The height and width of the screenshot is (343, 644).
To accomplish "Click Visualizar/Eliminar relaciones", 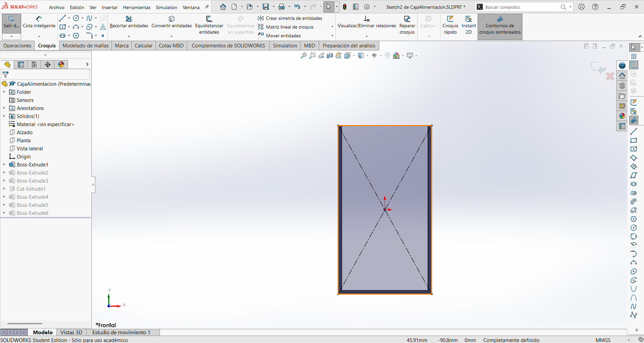I will point(367,22).
